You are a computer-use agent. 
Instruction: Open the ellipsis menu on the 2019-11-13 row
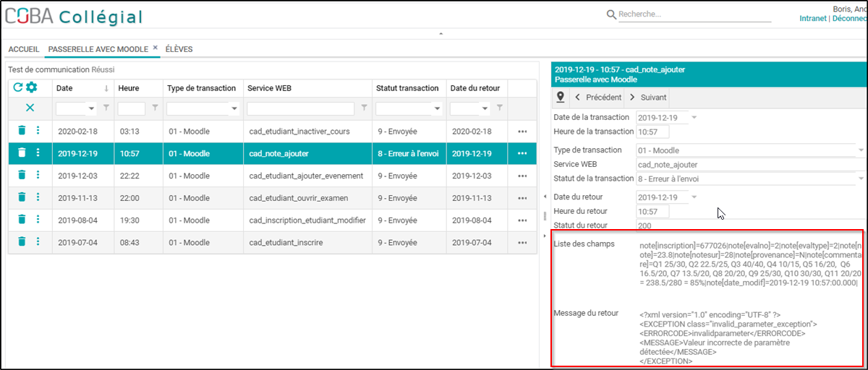(522, 198)
